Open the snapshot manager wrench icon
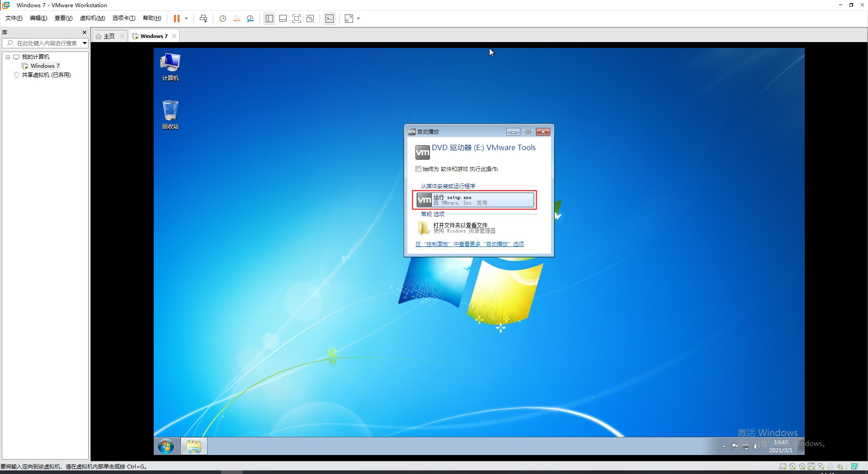 (250, 19)
